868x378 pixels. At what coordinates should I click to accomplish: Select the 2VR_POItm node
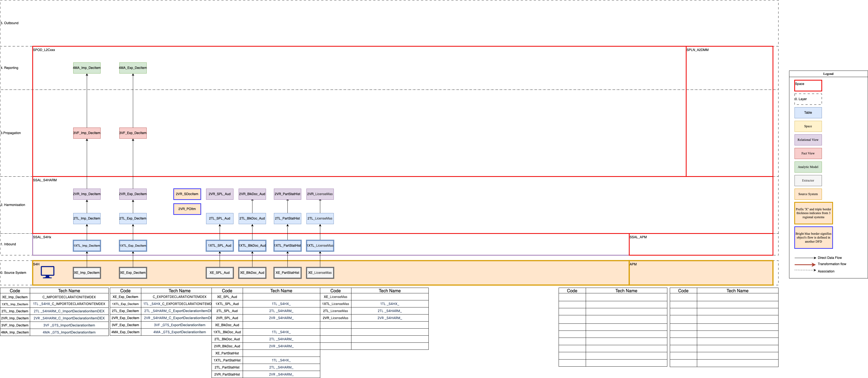187,209
